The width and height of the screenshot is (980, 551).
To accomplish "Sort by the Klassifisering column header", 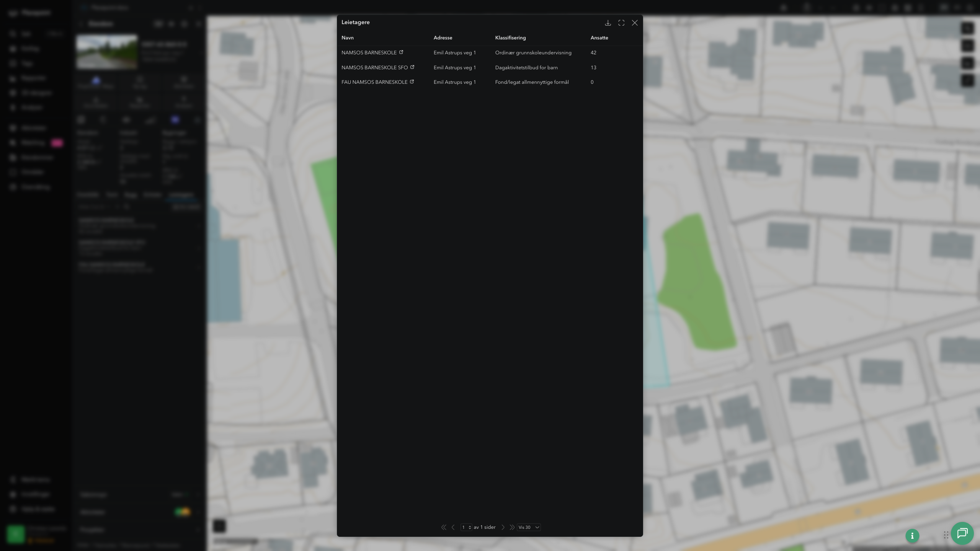I will pyautogui.click(x=510, y=37).
